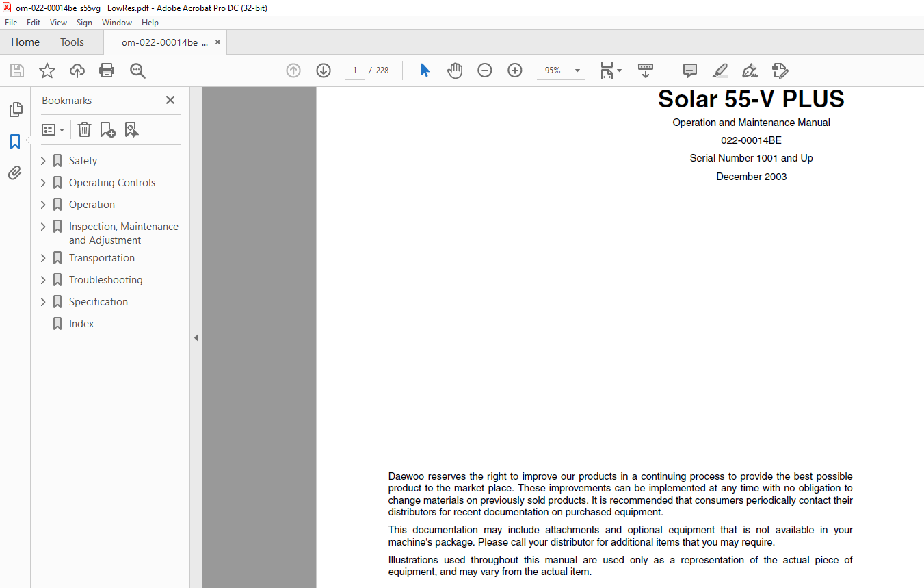Click the 022-00014BE document number text
Screen dimensions: 924x588
coord(751,140)
